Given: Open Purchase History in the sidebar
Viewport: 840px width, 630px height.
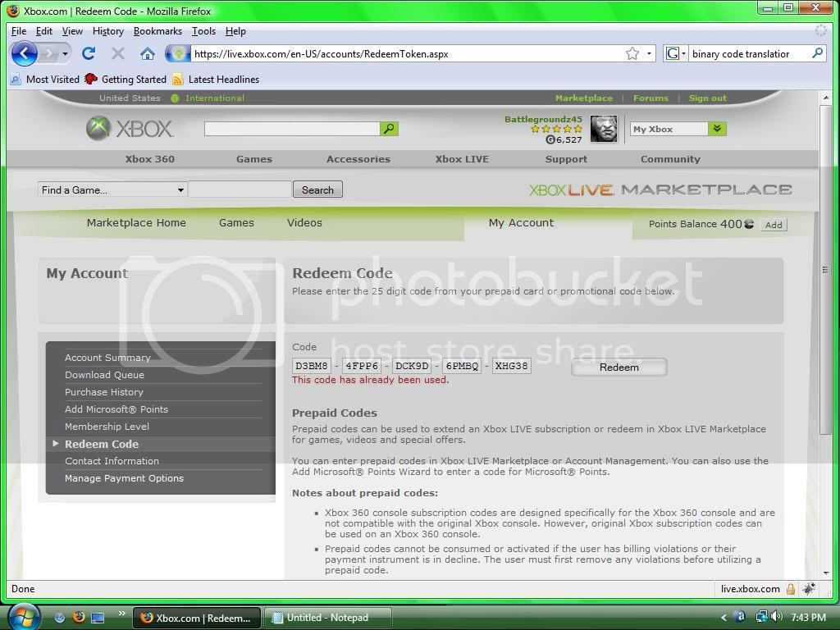Looking at the screenshot, I should coord(104,392).
